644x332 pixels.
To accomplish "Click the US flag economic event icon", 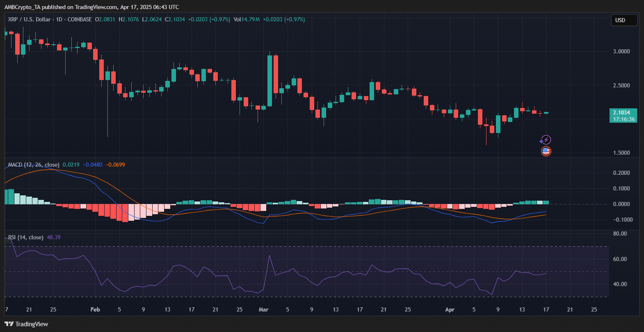I will 546,151.
